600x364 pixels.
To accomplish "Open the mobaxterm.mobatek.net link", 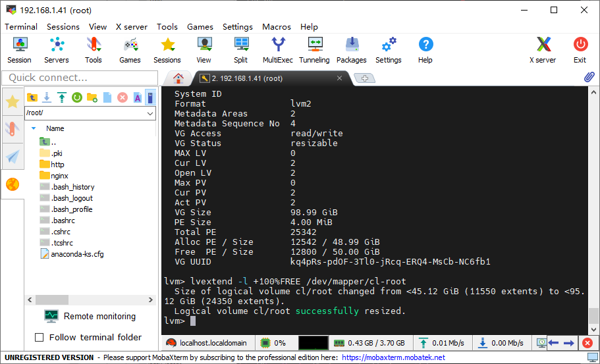I will click(393, 357).
